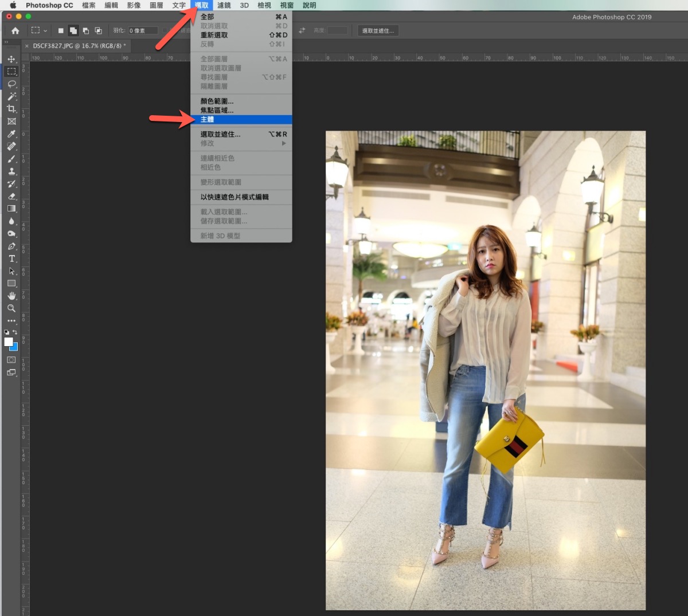Toggle Subtract from Selection mode

(x=86, y=31)
